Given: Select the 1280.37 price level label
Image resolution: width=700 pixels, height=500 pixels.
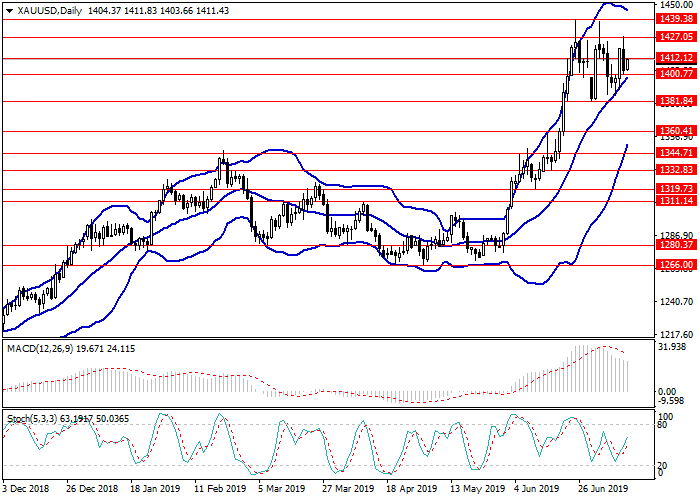Looking at the screenshot, I should [x=676, y=244].
